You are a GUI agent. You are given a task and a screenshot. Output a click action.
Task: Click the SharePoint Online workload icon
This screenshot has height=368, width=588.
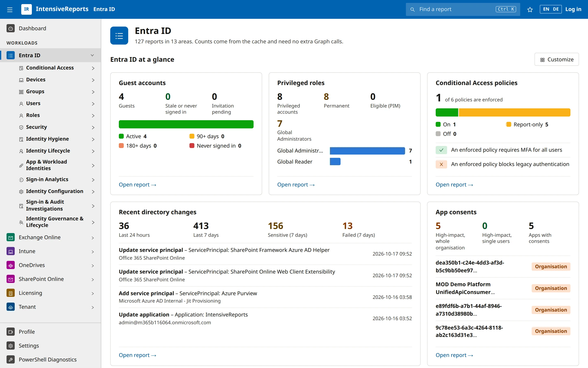pyautogui.click(x=10, y=279)
